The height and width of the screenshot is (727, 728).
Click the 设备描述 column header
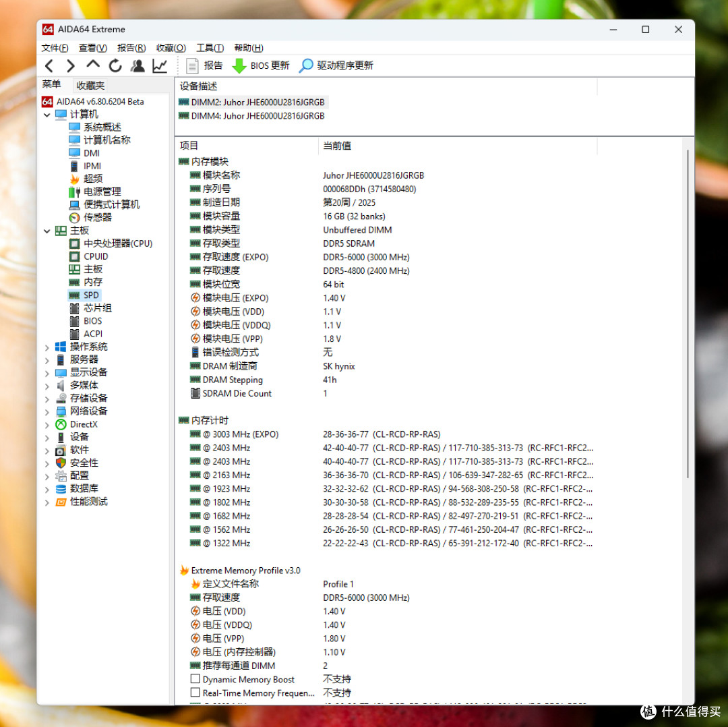pos(386,86)
